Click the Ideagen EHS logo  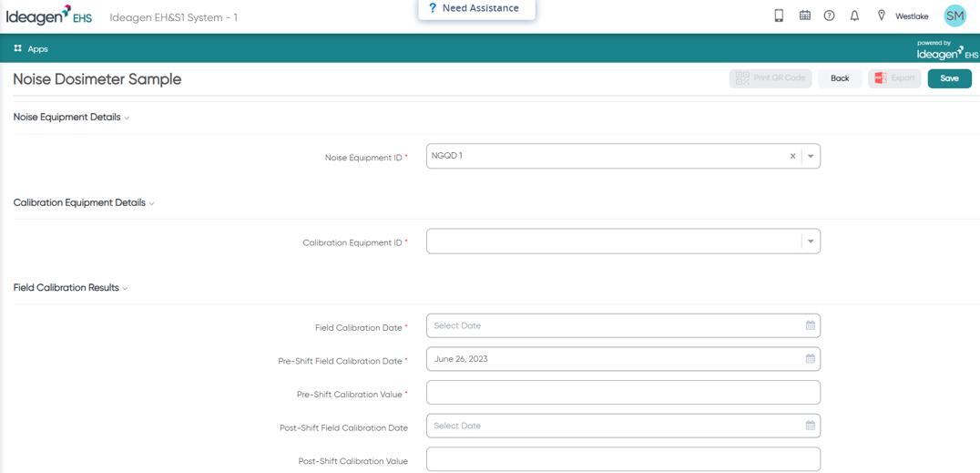pos(49,15)
